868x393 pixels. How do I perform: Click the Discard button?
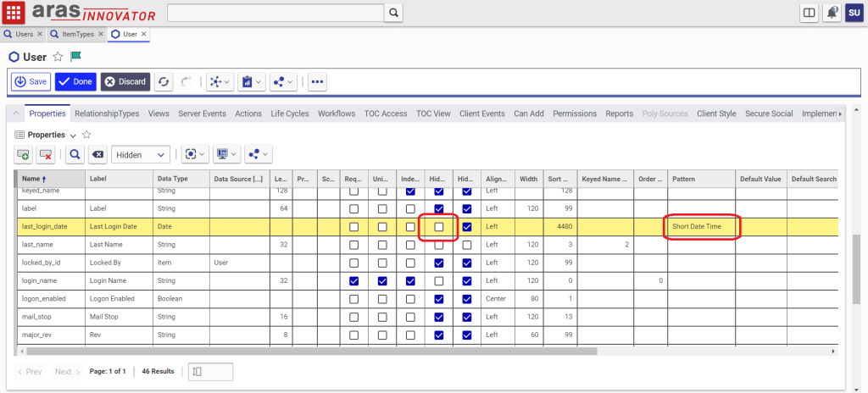pyautogui.click(x=125, y=81)
